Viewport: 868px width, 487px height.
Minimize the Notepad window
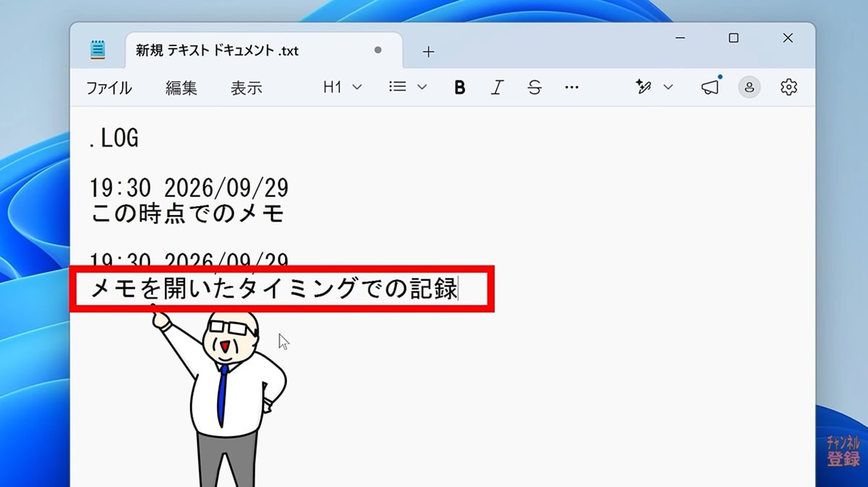tap(680, 38)
